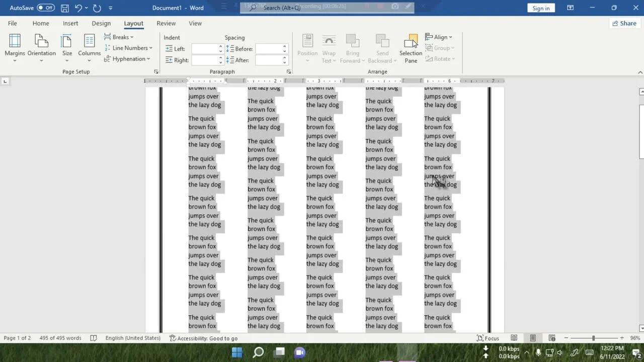Image resolution: width=644 pixels, height=362 pixels.
Task: Click the zoom in plus button
Action: [622, 338]
